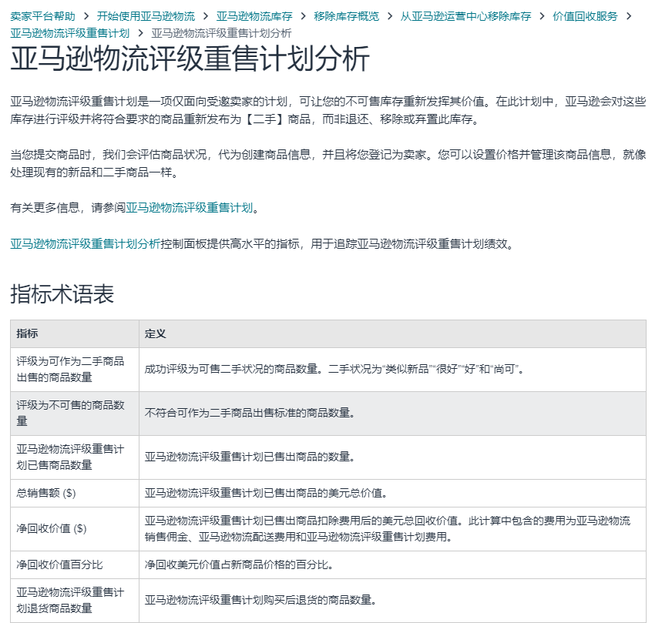Click the definition mentioning 扣除费用后的美元总回收价值

click(x=392, y=529)
